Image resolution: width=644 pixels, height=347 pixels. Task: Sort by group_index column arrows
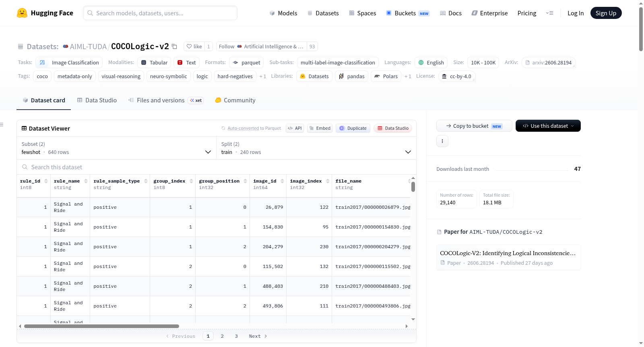[x=191, y=181]
